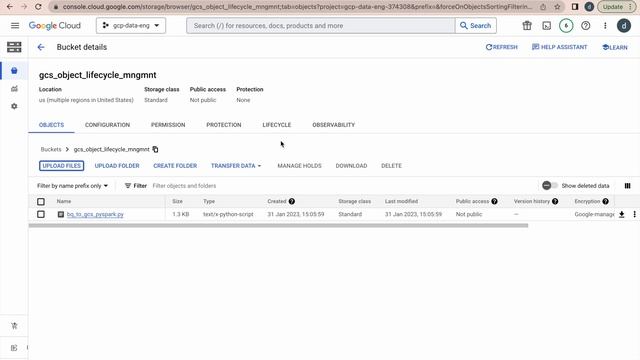Toggle Show deleted data switch
Image resolution: width=640 pixels, height=360 pixels.
point(550,186)
